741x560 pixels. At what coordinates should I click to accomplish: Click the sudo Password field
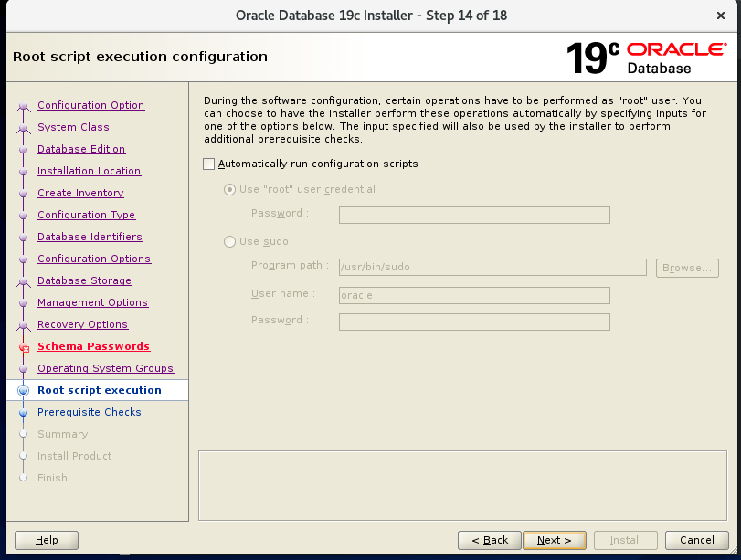point(474,322)
